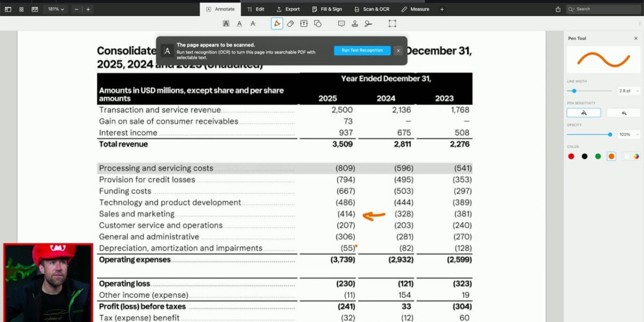Open the Stamp tool

[355, 24]
